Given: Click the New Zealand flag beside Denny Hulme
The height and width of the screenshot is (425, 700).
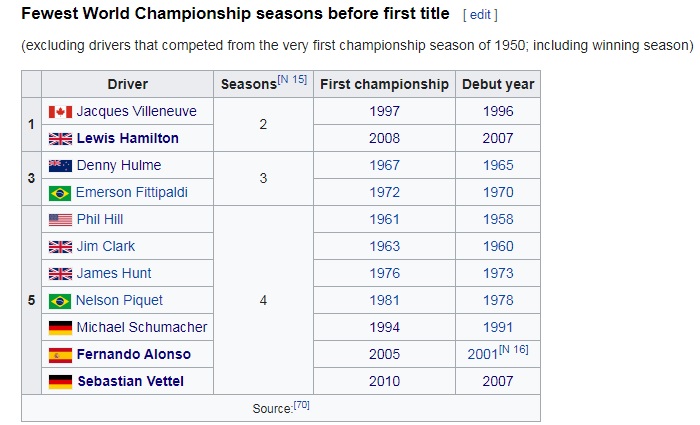Looking at the screenshot, I should pyautogui.click(x=60, y=165).
